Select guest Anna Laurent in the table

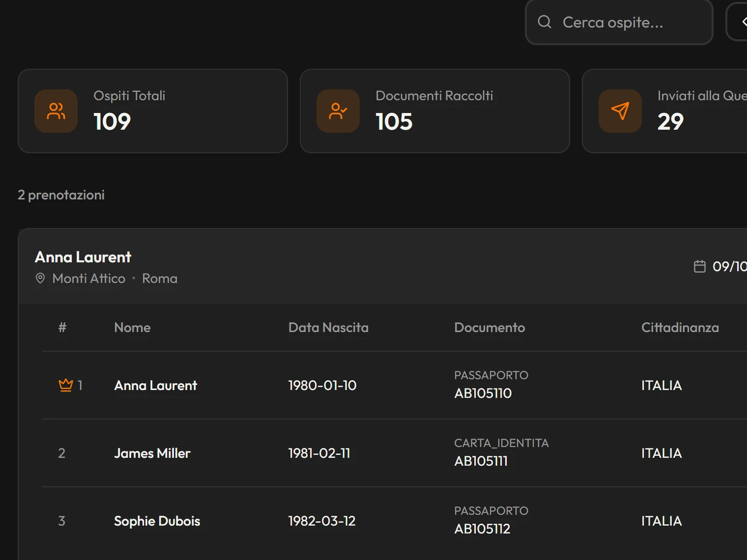coord(156,385)
